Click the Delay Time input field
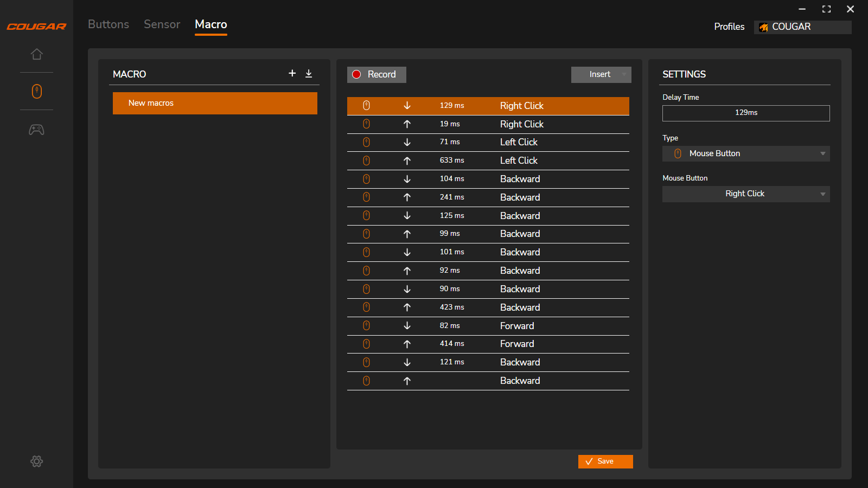The image size is (868, 488). pyautogui.click(x=746, y=113)
